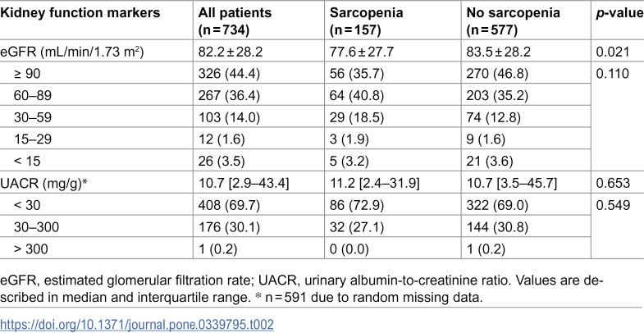Select the p-value column header
The height and width of the screenshot is (333, 644).
(619, 13)
